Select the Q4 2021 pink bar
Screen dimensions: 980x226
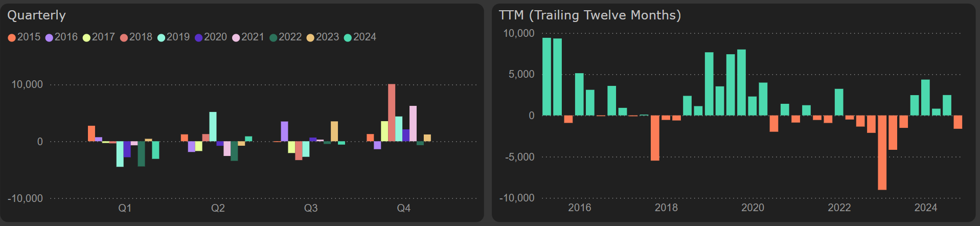click(x=413, y=124)
